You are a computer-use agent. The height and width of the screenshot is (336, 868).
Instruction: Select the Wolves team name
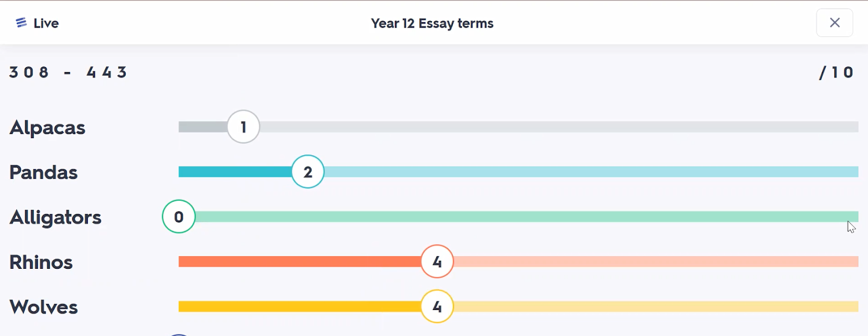pyautogui.click(x=43, y=307)
